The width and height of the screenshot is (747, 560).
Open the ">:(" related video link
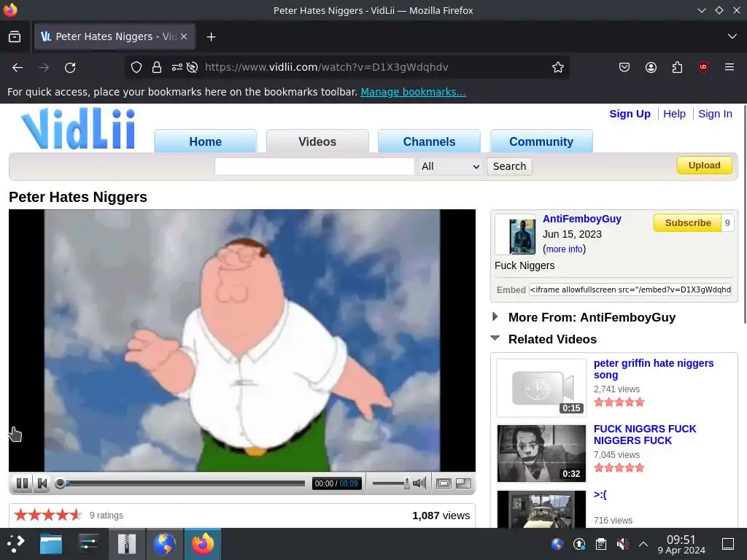tap(600, 495)
